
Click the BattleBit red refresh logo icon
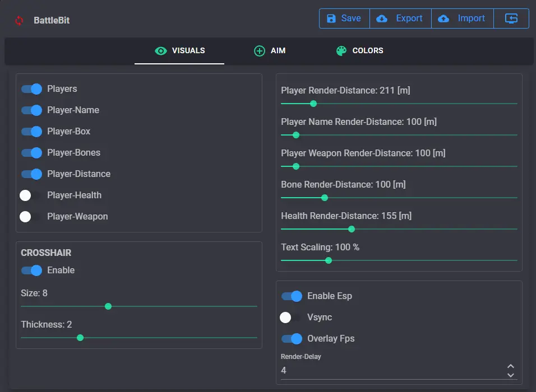tap(20, 21)
